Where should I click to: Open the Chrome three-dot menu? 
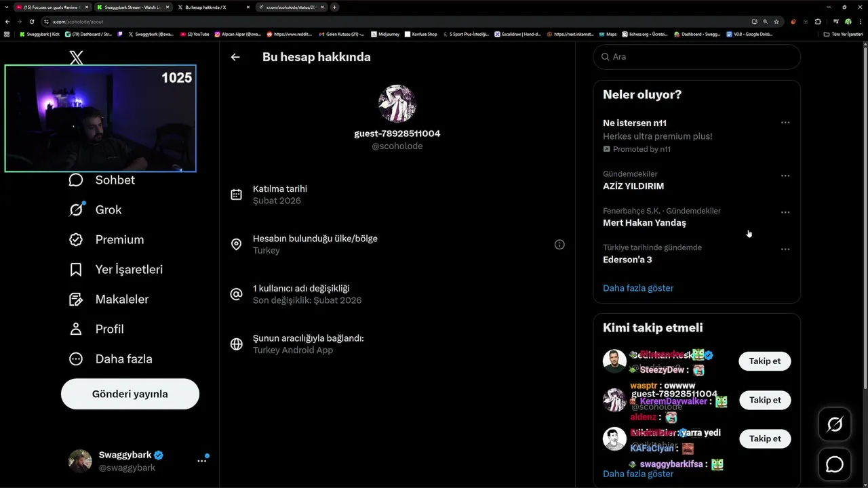[x=860, y=21]
